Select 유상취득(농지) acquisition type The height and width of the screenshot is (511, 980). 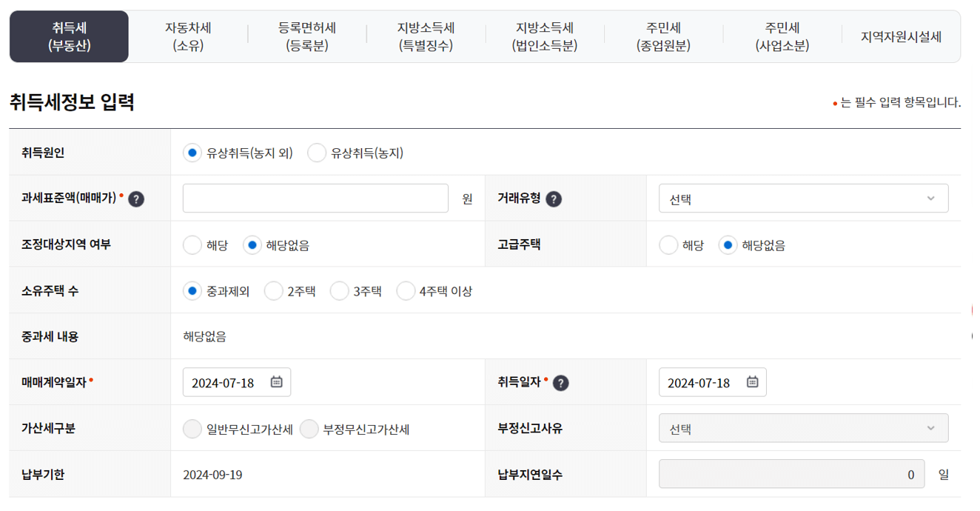click(x=317, y=153)
